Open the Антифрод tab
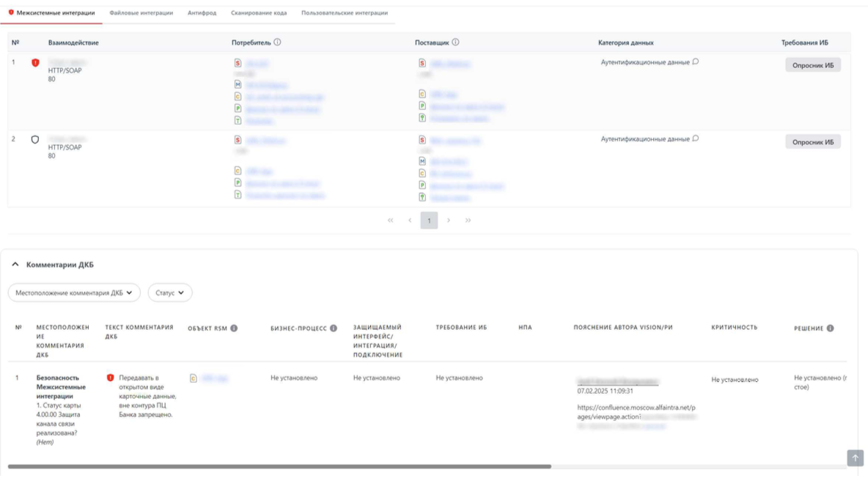 point(202,12)
